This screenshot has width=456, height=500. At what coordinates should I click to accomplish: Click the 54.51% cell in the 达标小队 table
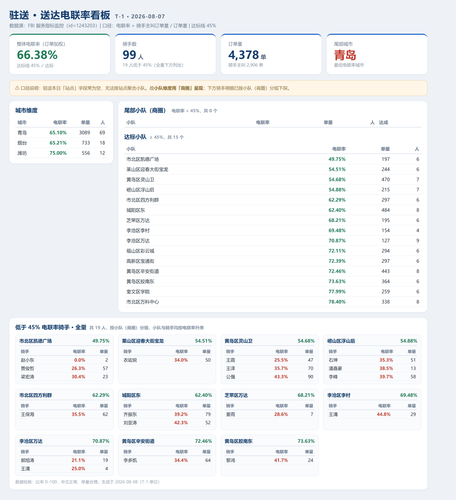coord(337,169)
